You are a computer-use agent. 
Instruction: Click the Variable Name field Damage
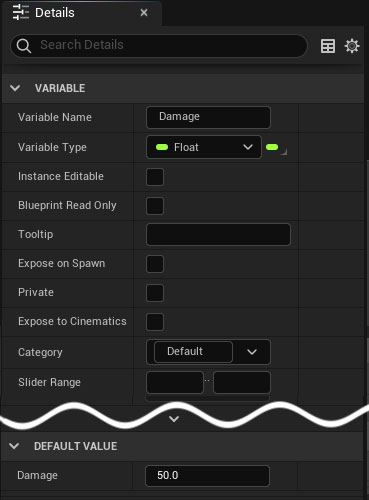point(208,117)
